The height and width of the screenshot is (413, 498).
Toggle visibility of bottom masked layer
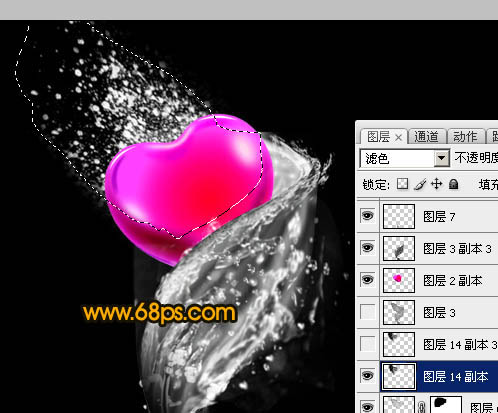coord(368,407)
